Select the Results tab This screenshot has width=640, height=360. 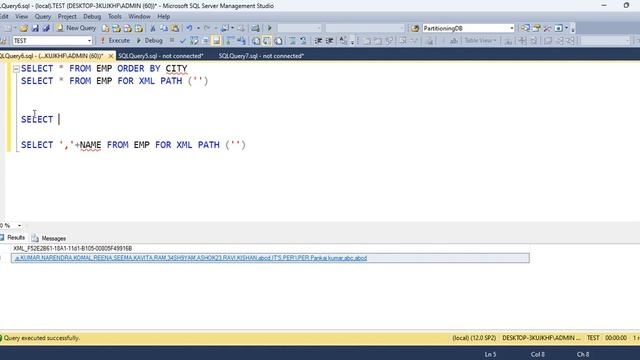pos(13,238)
